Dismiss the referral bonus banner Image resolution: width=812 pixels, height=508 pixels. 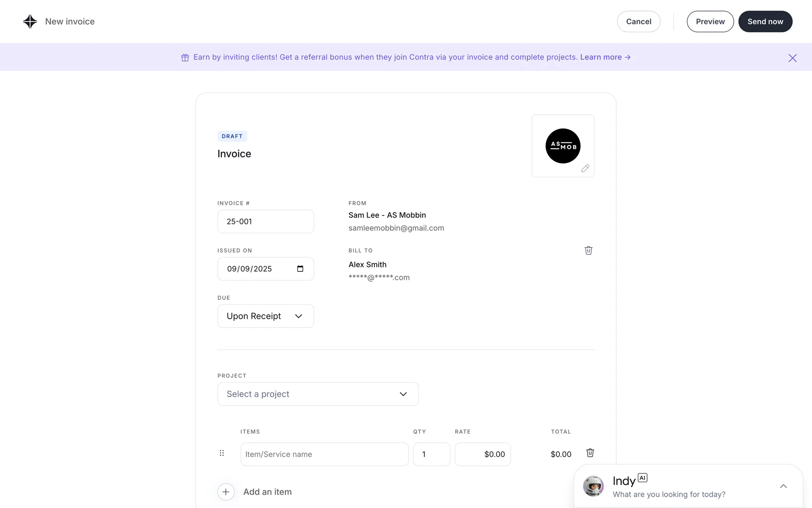[792, 58]
